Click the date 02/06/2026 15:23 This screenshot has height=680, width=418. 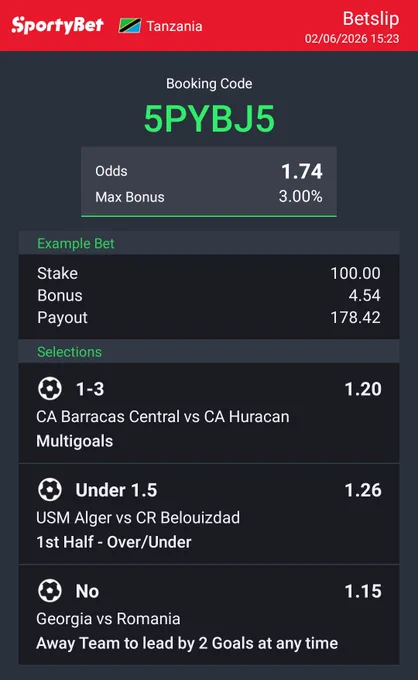point(352,39)
